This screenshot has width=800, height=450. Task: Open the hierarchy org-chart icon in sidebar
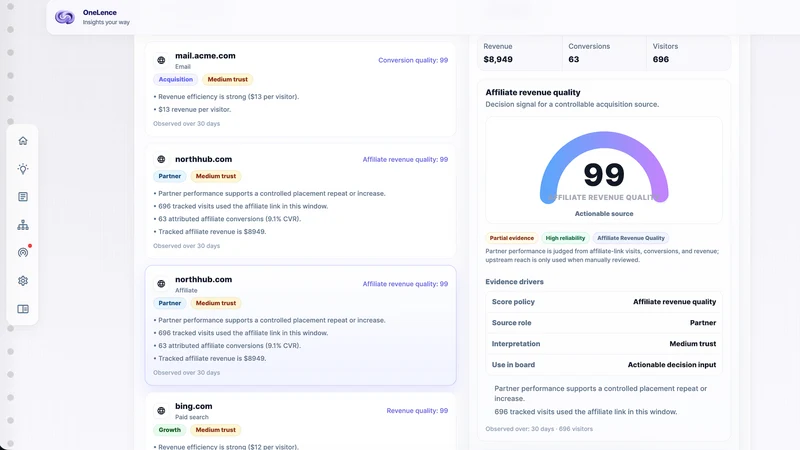point(23,225)
